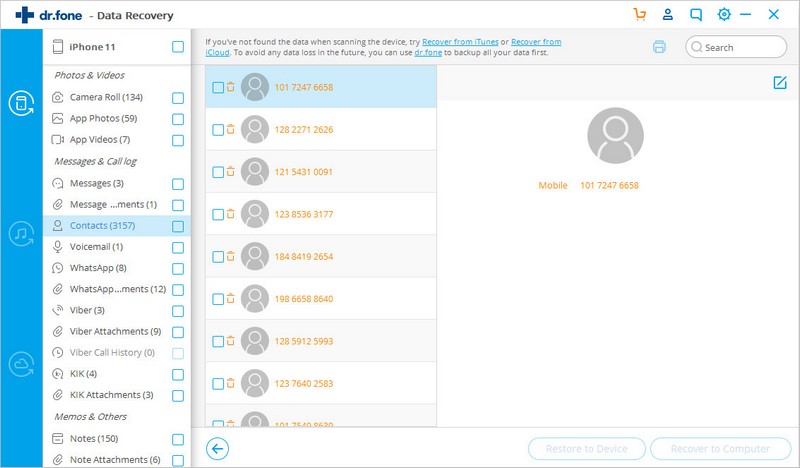Open KIK Attachments (3) category
The height and width of the screenshot is (468, 800).
[x=111, y=395]
